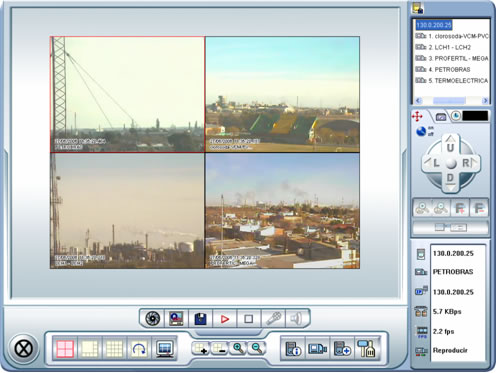Take a snapshot with the camera shutter icon
The image size is (497, 373).
click(153, 318)
